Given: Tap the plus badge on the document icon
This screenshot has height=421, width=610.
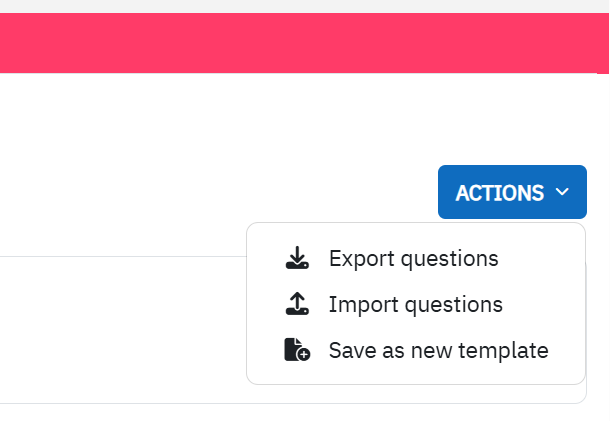Looking at the screenshot, I should (x=304, y=354).
